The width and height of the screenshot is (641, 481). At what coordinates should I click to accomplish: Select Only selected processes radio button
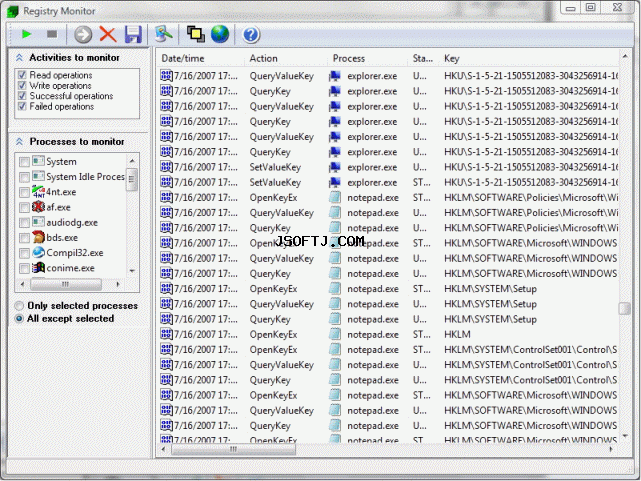pyautogui.click(x=19, y=306)
